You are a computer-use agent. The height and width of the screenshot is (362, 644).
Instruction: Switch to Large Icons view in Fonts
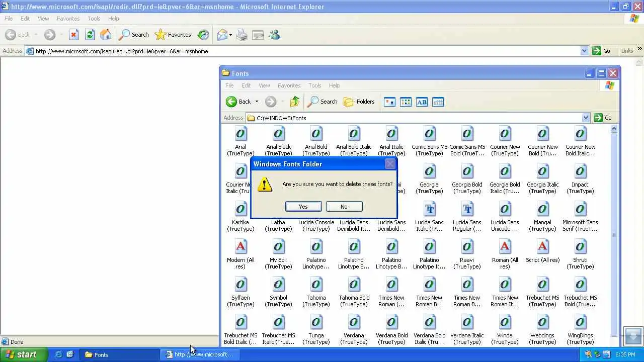click(389, 102)
